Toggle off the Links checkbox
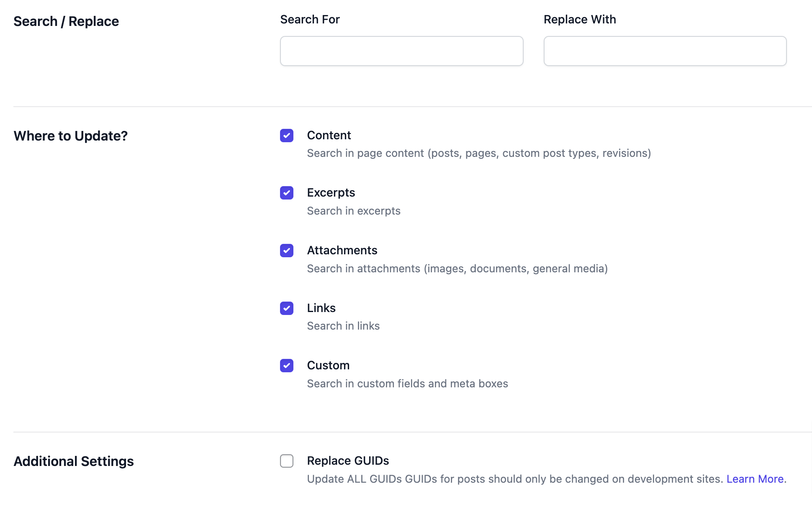Viewport: 812px width, 517px height. (x=287, y=308)
